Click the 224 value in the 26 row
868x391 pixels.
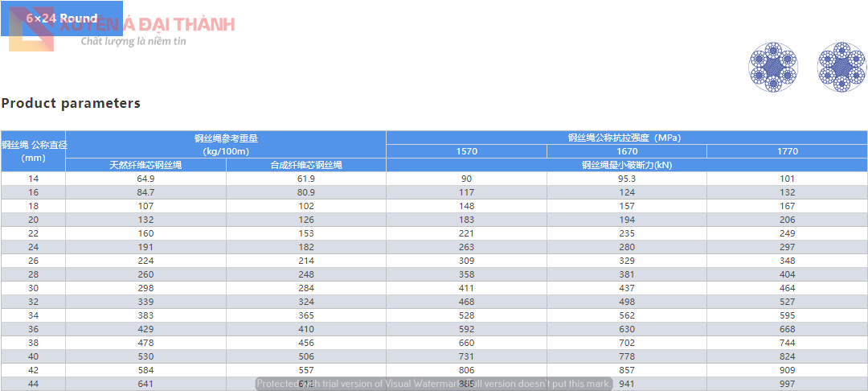(146, 261)
